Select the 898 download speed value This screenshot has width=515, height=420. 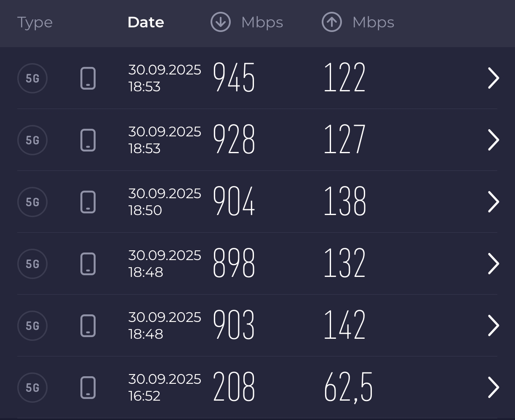click(x=234, y=264)
